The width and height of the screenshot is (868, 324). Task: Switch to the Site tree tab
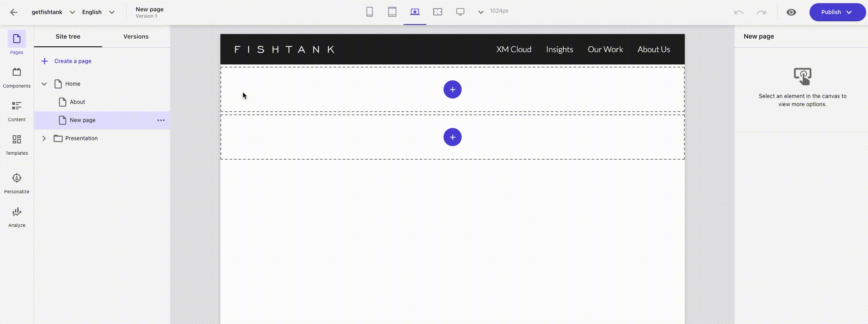tap(68, 37)
